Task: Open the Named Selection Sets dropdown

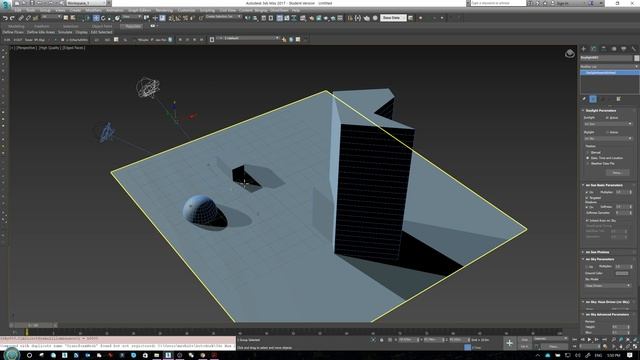Action: tap(223, 17)
